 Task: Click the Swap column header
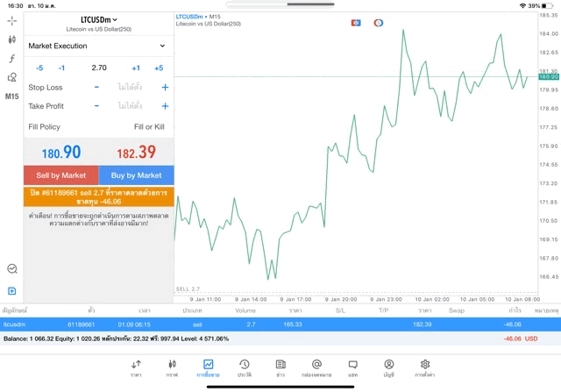point(457,310)
